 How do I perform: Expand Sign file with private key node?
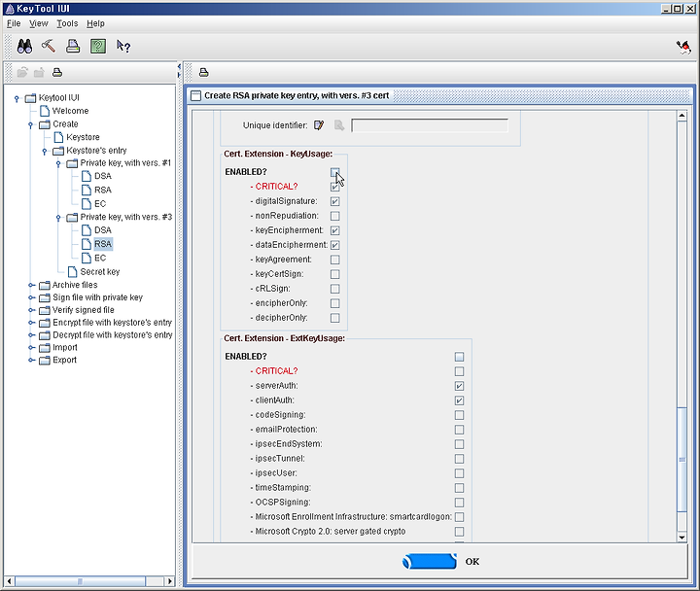coord(31,297)
